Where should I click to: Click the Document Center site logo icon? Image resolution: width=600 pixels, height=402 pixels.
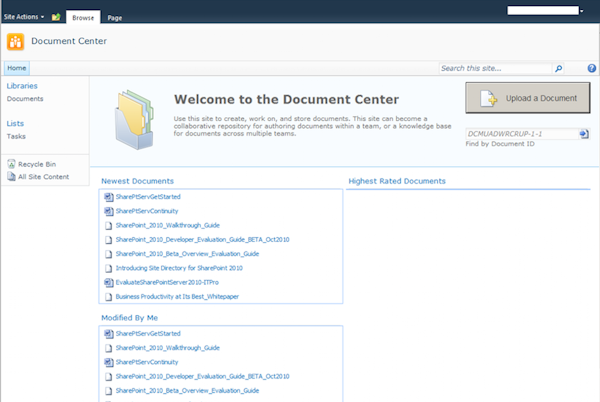point(15,41)
